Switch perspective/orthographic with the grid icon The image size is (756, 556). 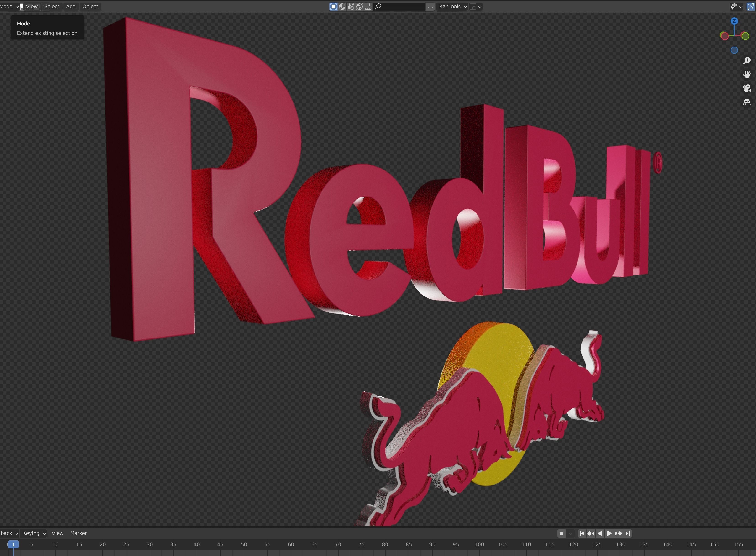coord(747,102)
